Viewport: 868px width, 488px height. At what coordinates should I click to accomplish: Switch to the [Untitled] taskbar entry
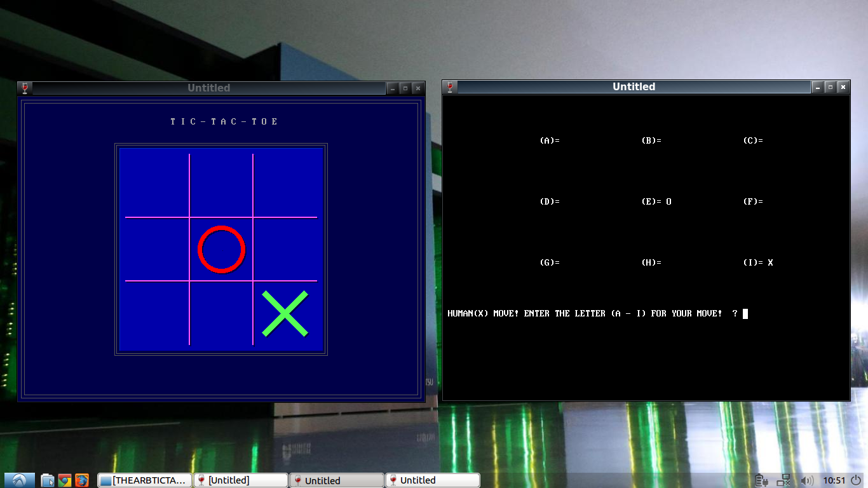coord(241,480)
